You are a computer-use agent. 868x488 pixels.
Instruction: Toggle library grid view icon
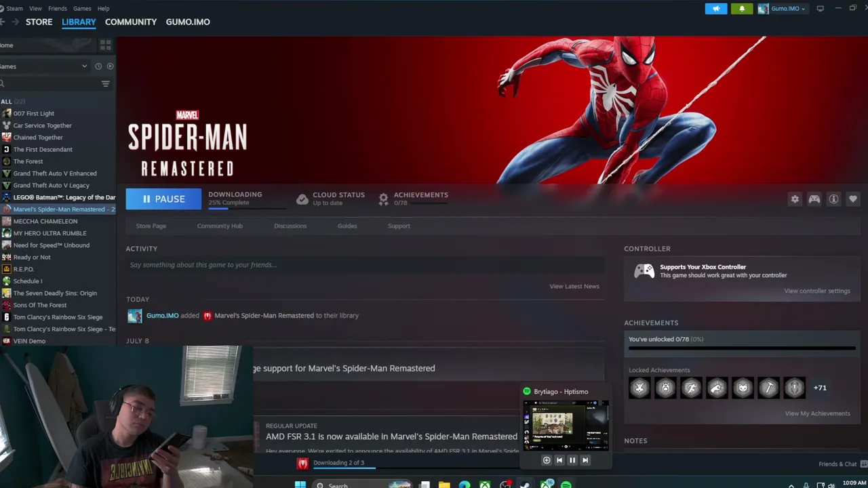[x=105, y=45]
